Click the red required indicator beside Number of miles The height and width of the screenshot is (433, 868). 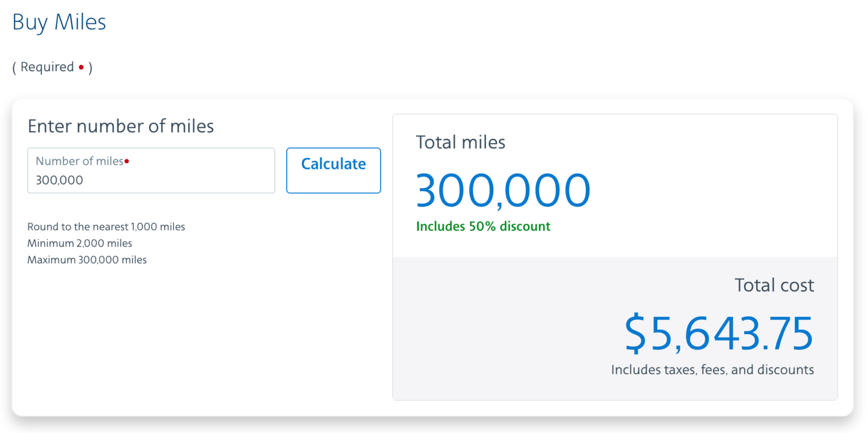(127, 160)
